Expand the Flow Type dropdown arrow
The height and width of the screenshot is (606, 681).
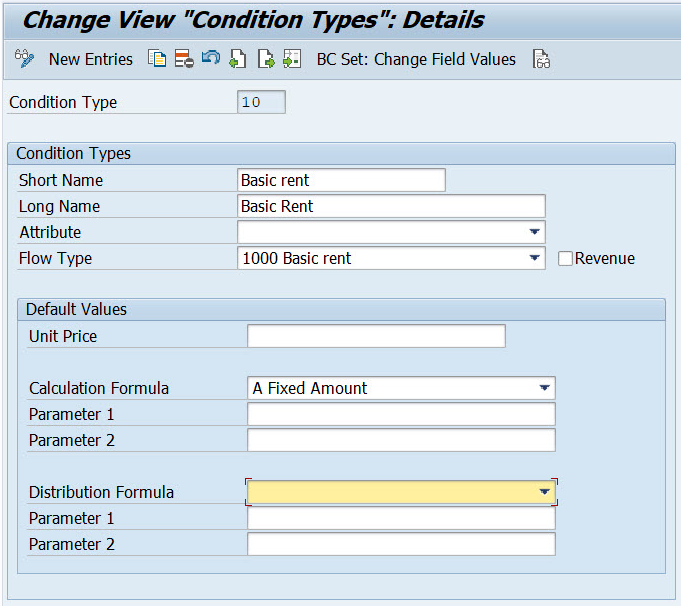tap(535, 258)
